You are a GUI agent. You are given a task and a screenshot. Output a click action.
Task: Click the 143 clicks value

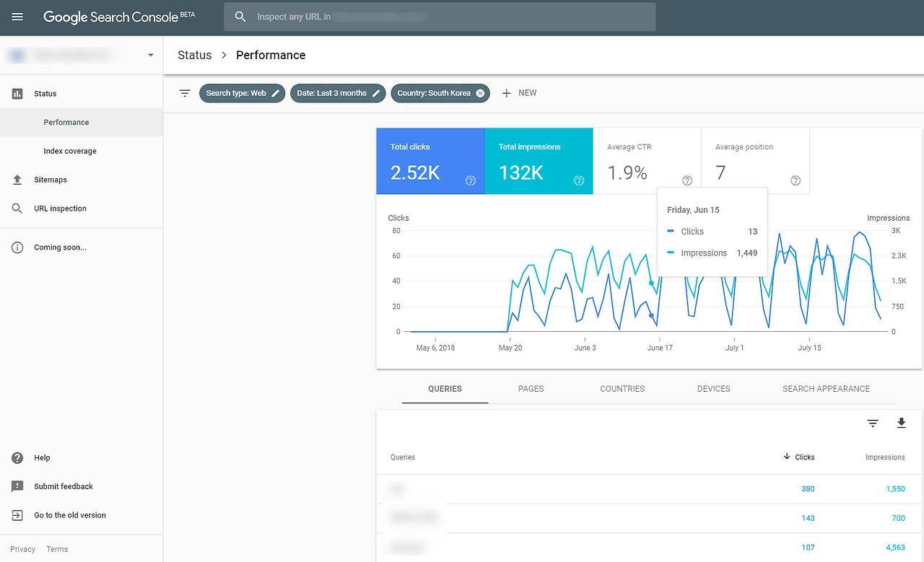point(808,518)
